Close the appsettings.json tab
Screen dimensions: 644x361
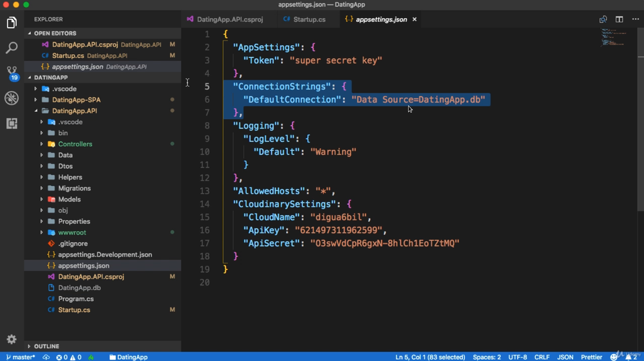pyautogui.click(x=414, y=19)
